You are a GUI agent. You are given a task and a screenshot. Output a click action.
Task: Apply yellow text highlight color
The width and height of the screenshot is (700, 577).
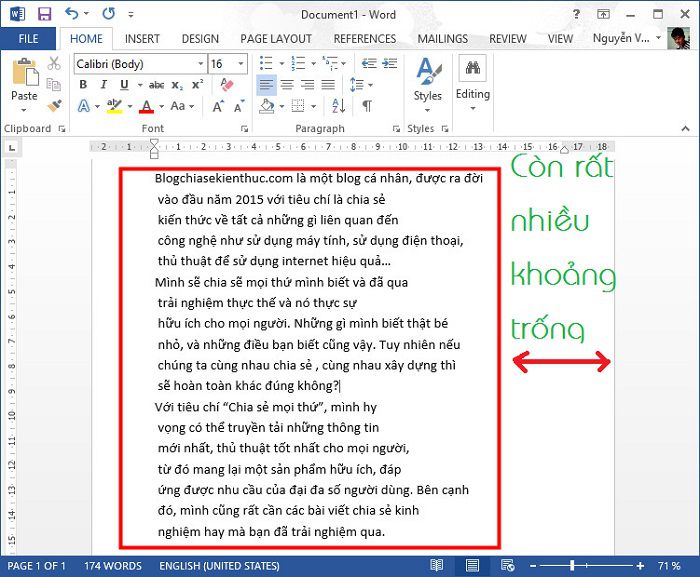(114, 106)
